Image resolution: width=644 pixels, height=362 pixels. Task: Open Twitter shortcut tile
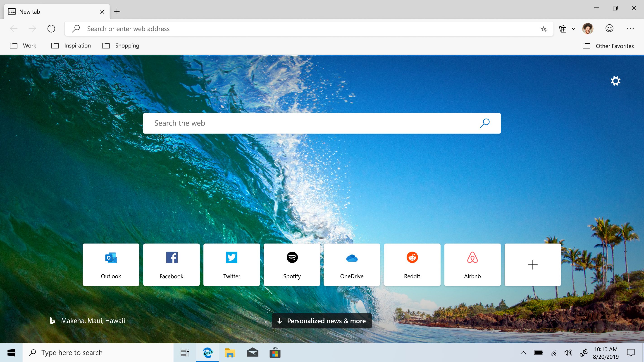tap(231, 264)
